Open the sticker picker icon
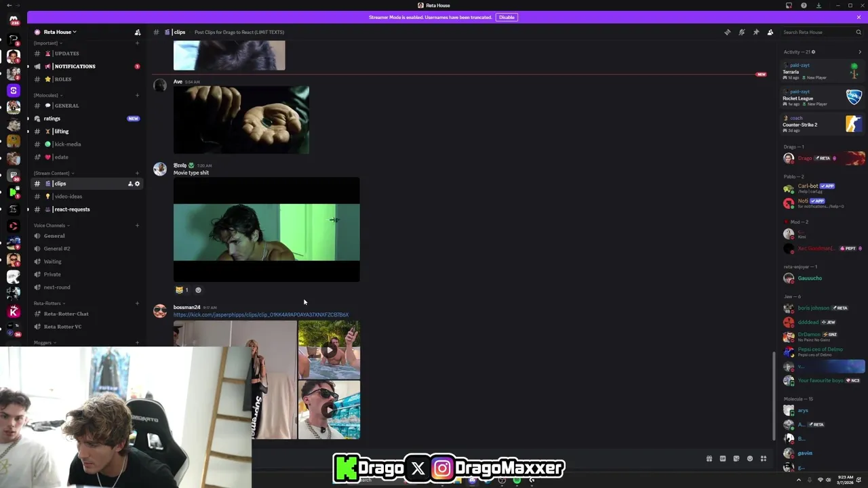Screen dimensions: 868x488 tap(736, 459)
